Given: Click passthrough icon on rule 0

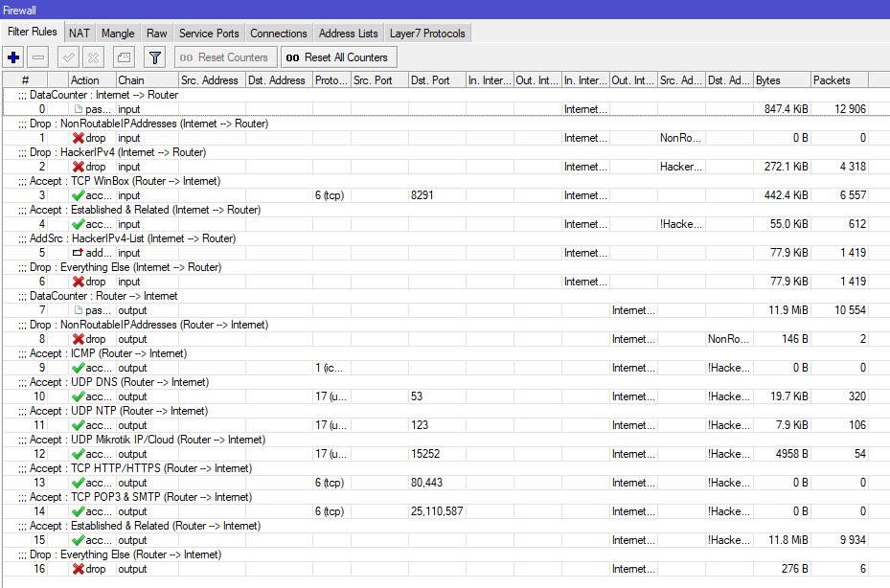Looking at the screenshot, I should pyautogui.click(x=79, y=109).
